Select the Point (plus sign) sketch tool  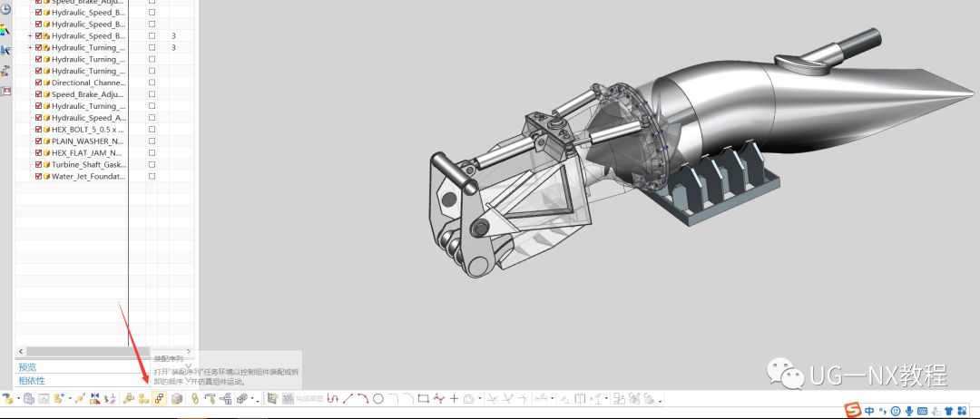click(x=454, y=398)
